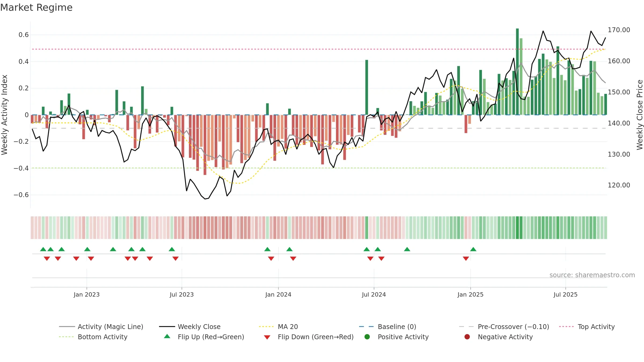Select the last green Flip Up marker at Jan 2025

[x=473, y=249]
